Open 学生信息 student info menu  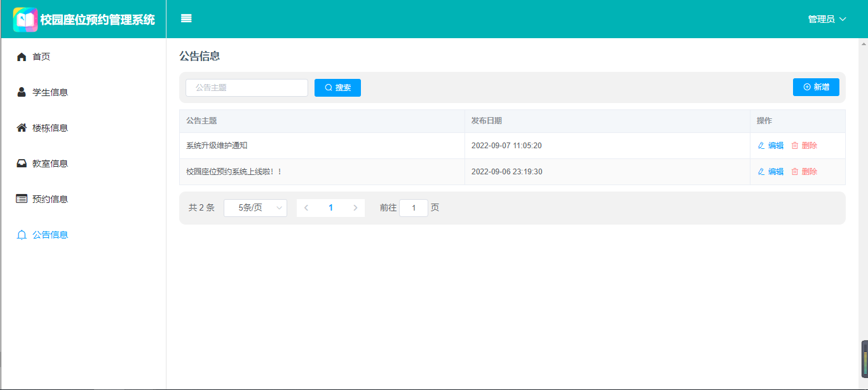click(x=50, y=92)
